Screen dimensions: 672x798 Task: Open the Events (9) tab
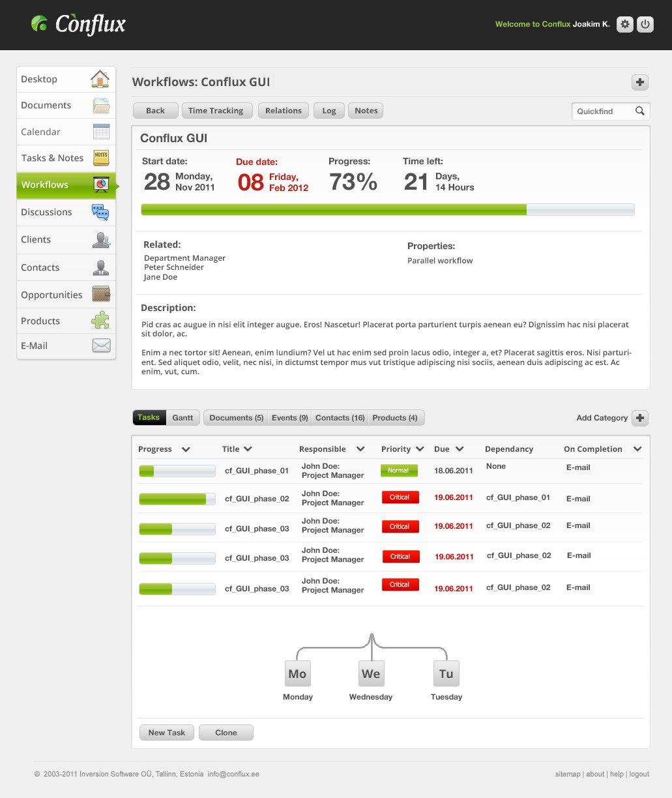pyautogui.click(x=289, y=417)
